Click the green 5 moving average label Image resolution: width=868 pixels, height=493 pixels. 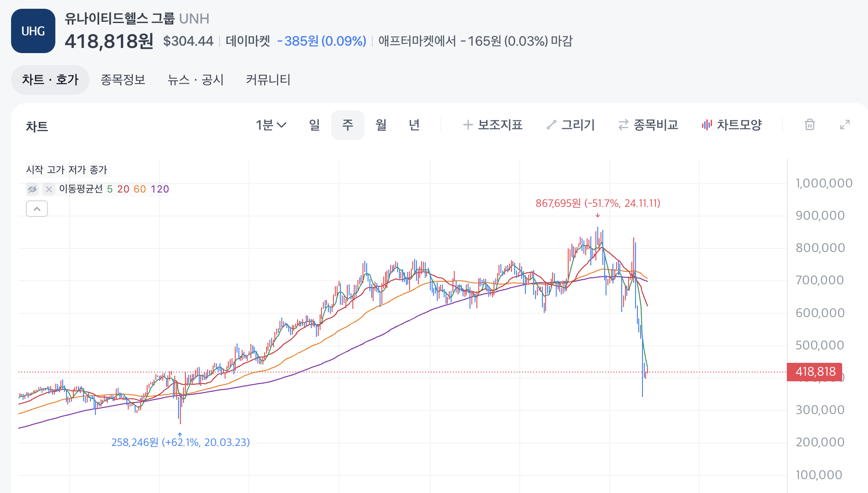point(109,189)
